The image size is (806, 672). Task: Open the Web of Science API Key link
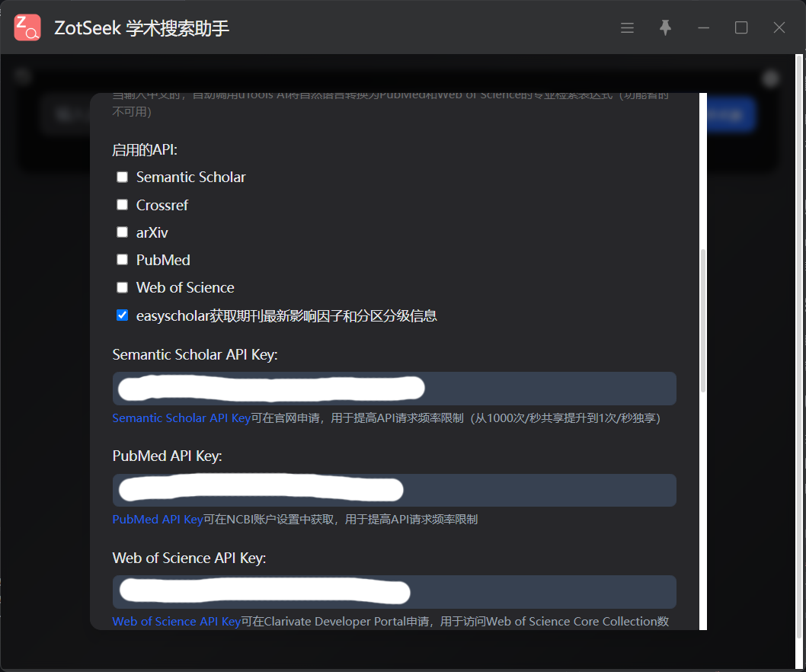(x=176, y=621)
